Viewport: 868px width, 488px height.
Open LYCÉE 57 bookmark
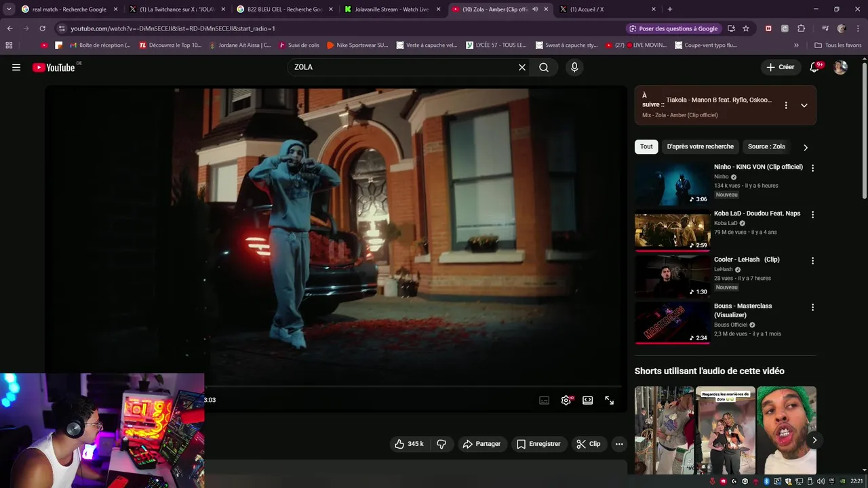(x=496, y=45)
